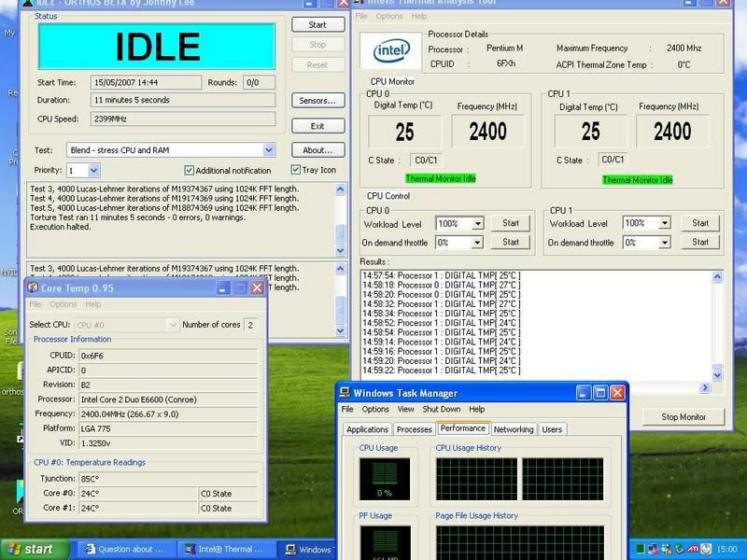Image resolution: width=747 pixels, height=560 pixels.
Task: Click the Results list scroll-up arrow
Action: [717, 276]
